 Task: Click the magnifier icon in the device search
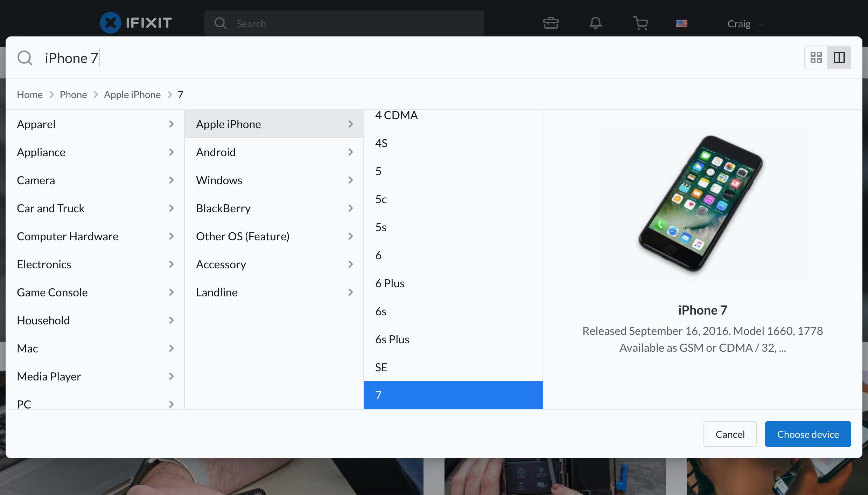25,58
